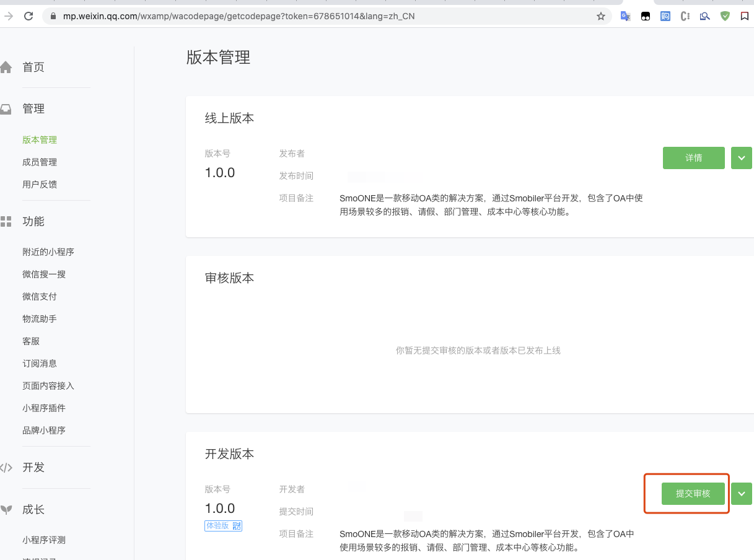Click the 体验版 QR code icon

pos(237,526)
